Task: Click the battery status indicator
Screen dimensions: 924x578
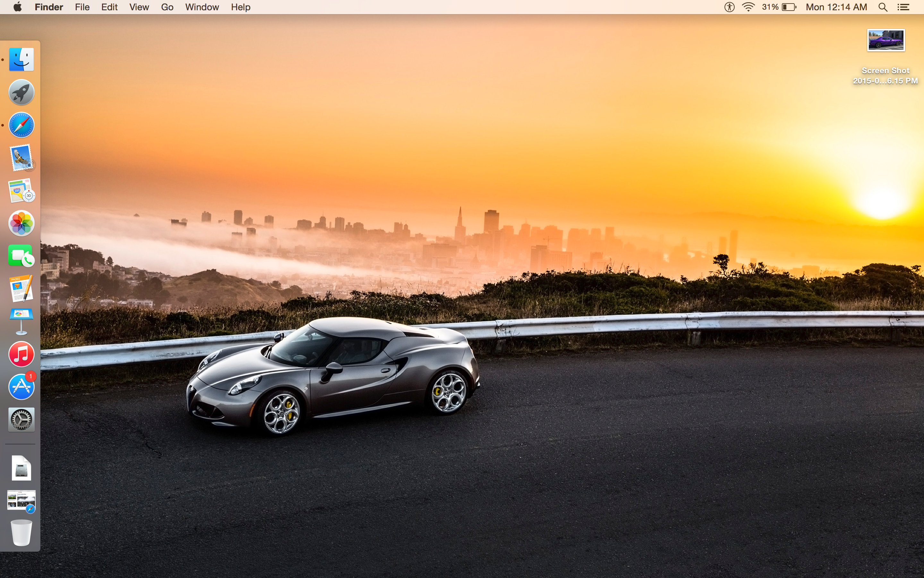Action: point(779,7)
